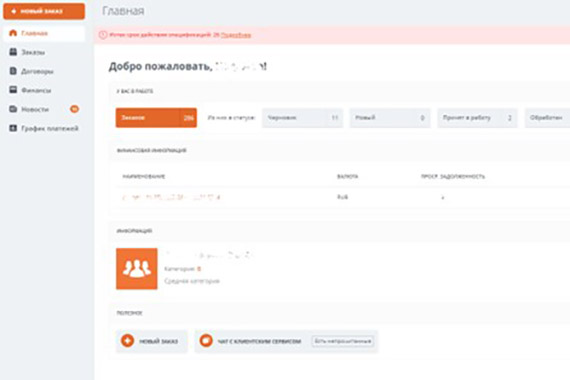Click the Новости sidebar icon
This screenshot has height=380, width=570.
pyautogui.click(x=13, y=109)
